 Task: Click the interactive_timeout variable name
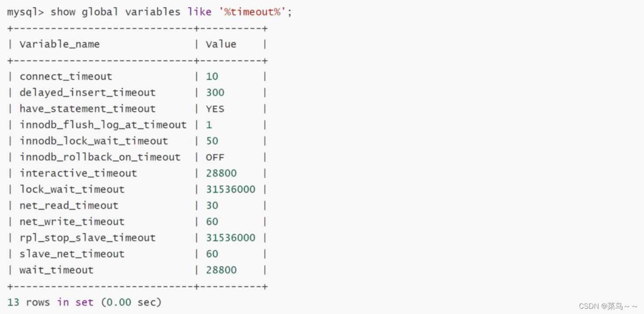click(x=78, y=173)
